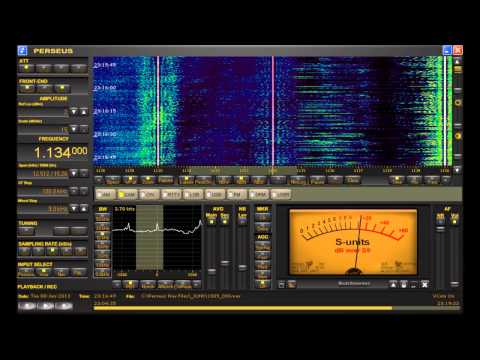Select the first ATT attenuator button with lit LED
This screenshot has width=480, height=360.
click(26, 68)
